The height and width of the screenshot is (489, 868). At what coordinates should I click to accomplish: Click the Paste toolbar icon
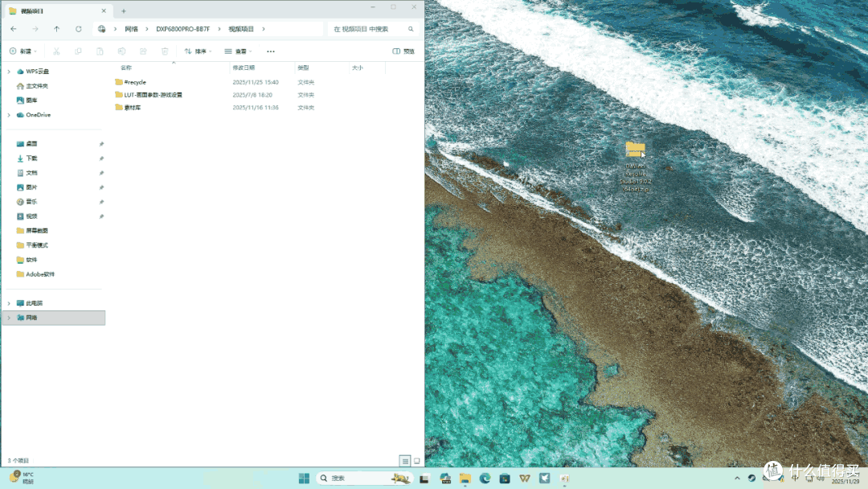coord(100,51)
